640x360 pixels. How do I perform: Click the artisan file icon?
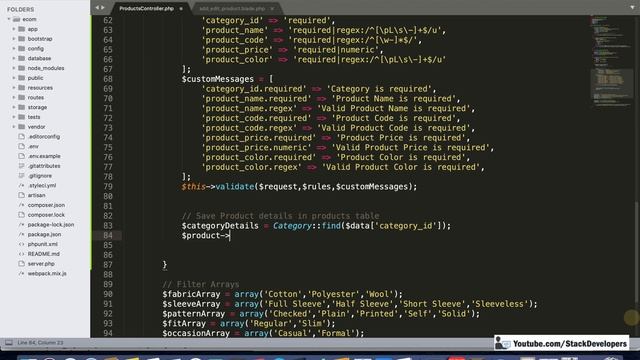click(x=22, y=195)
